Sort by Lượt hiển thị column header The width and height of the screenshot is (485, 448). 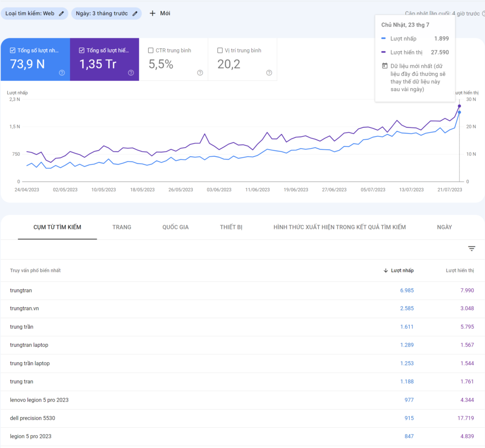tap(459, 270)
